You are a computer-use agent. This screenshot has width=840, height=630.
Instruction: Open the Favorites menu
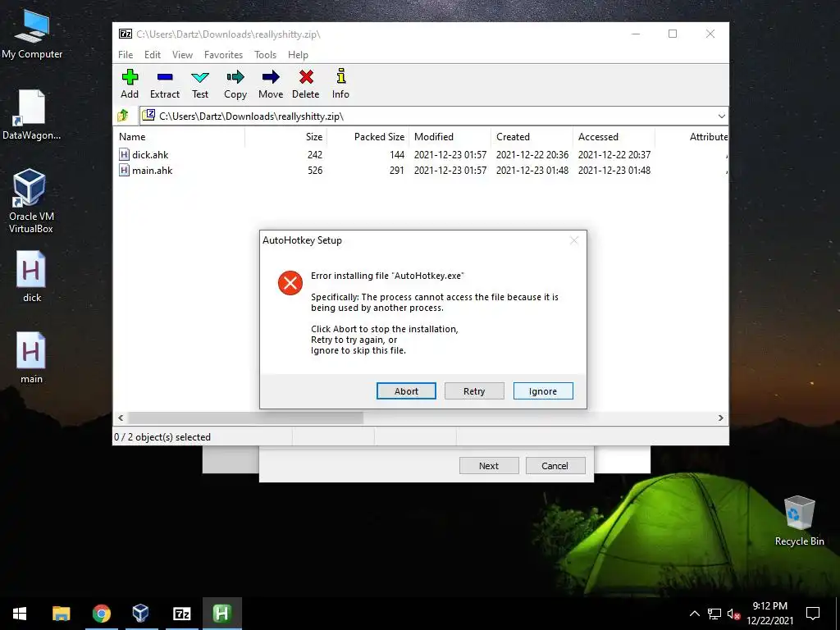tap(223, 55)
